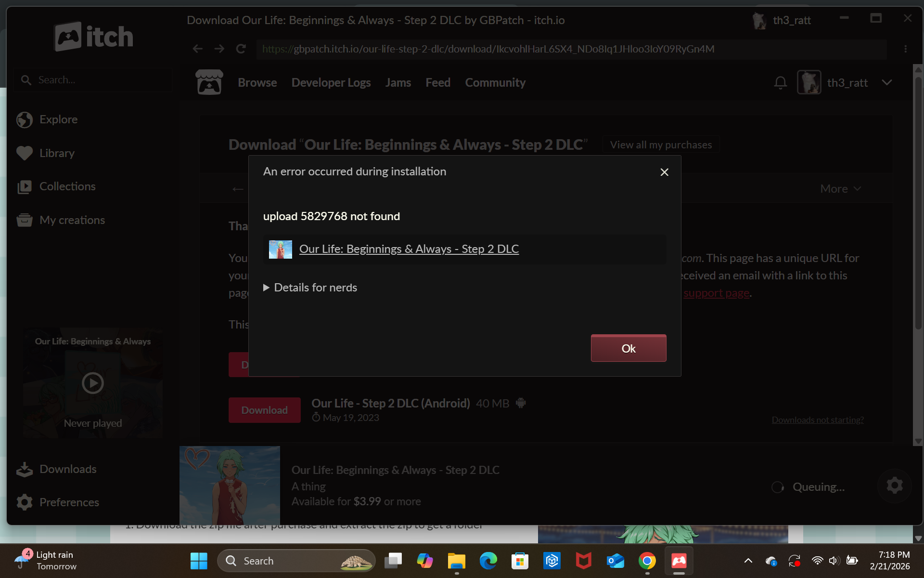
Task: Close the installation error dialog
Action: 664,172
